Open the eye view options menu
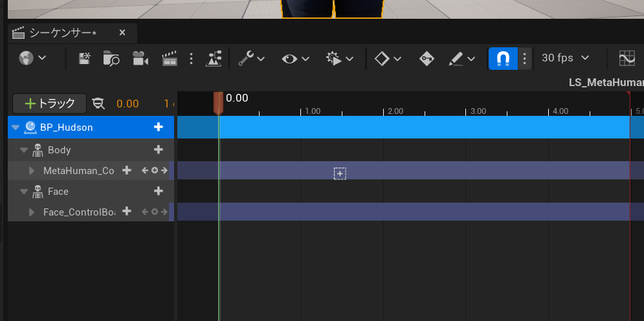The height and width of the screenshot is (321, 644). click(x=296, y=58)
